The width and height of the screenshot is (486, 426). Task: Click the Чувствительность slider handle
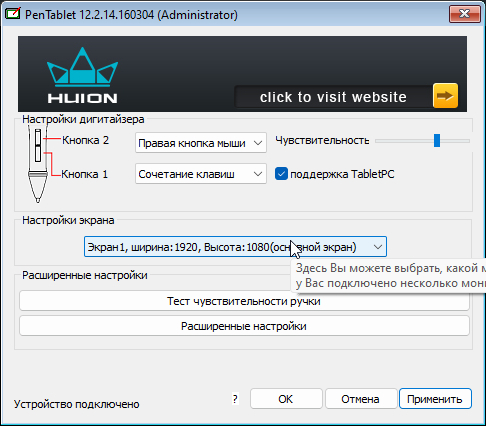pyautogui.click(x=437, y=140)
